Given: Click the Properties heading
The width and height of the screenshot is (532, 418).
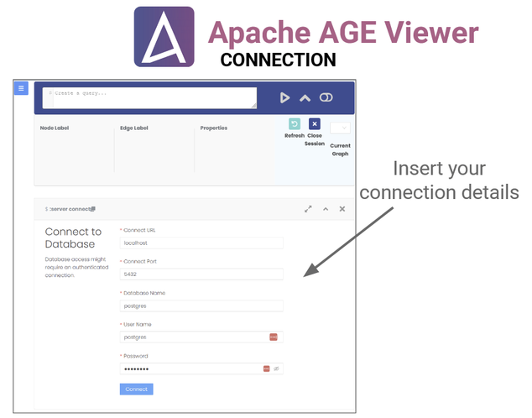Looking at the screenshot, I should tap(214, 128).
